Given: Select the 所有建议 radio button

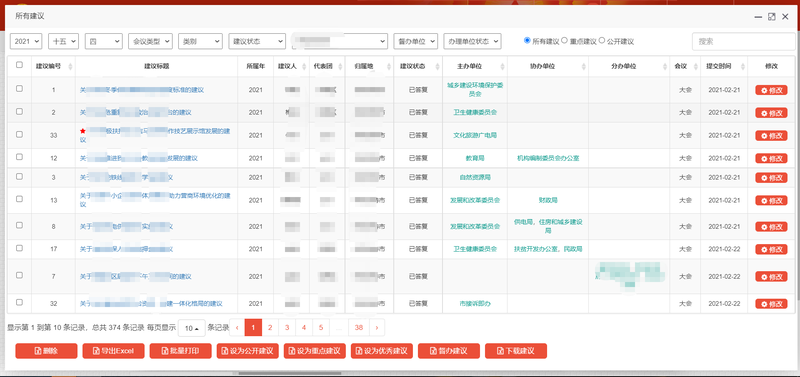Looking at the screenshot, I should click(527, 40).
